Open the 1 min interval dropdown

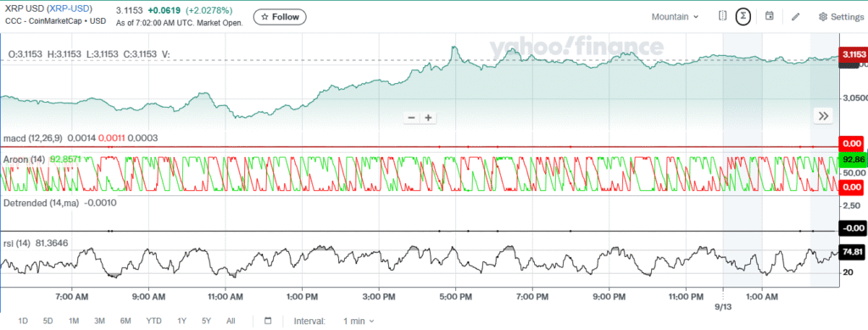click(x=359, y=321)
